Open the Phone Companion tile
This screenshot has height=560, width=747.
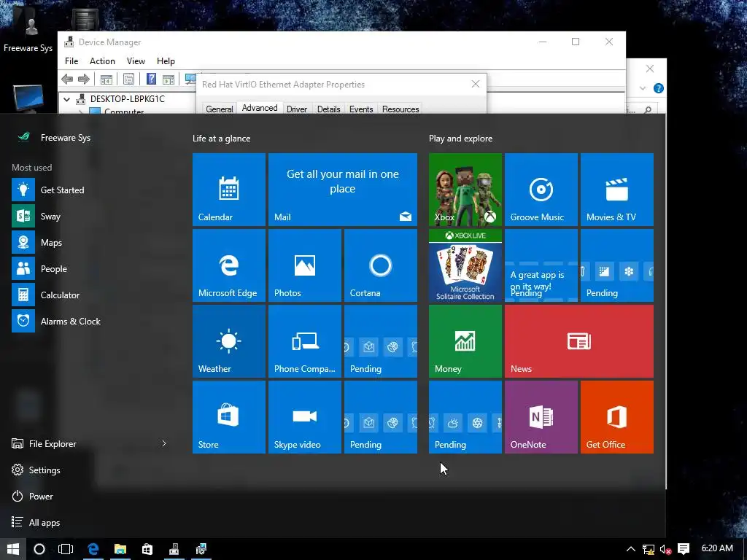(304, 341)
